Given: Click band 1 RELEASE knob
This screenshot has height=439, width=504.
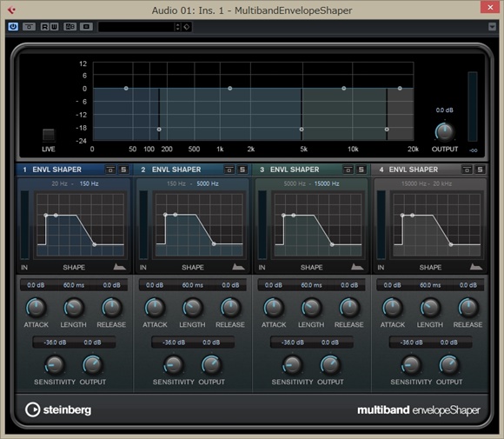Looking at the screenshot, I should [x=111, y=308].
